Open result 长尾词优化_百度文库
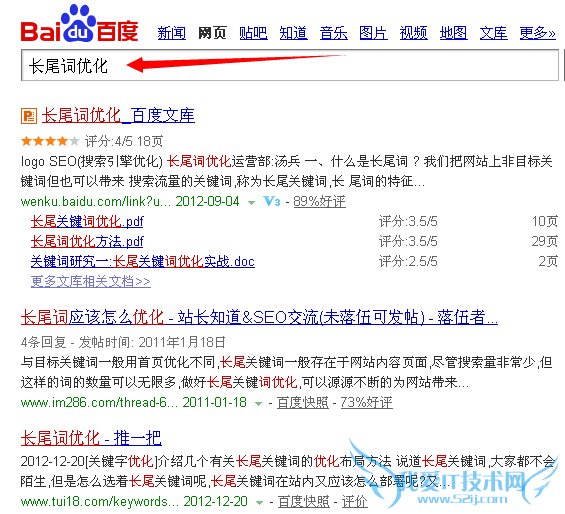Viewport: 565px width, 514px height. click(118, 116)
